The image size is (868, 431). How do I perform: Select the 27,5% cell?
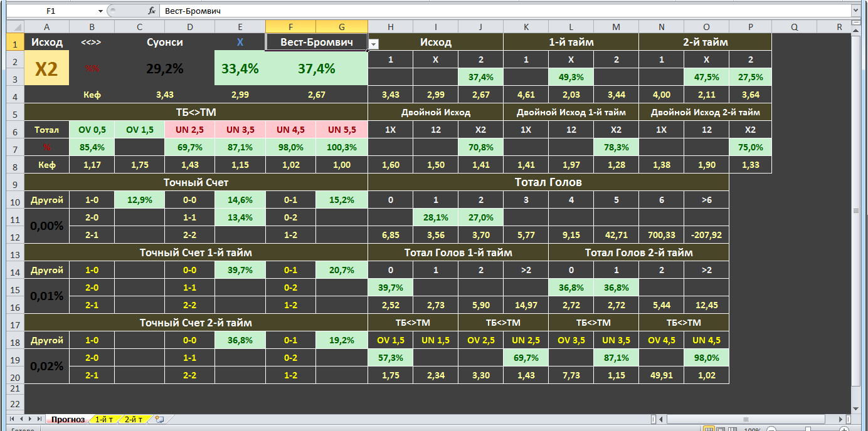click(751, 77)
